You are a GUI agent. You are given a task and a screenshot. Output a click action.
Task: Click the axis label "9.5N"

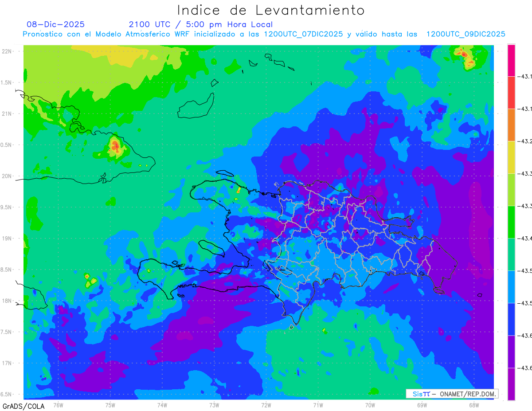click(7, 207)
